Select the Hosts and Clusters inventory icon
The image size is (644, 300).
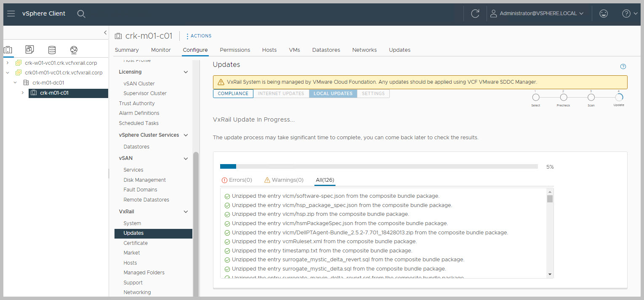tap(8, 50)
